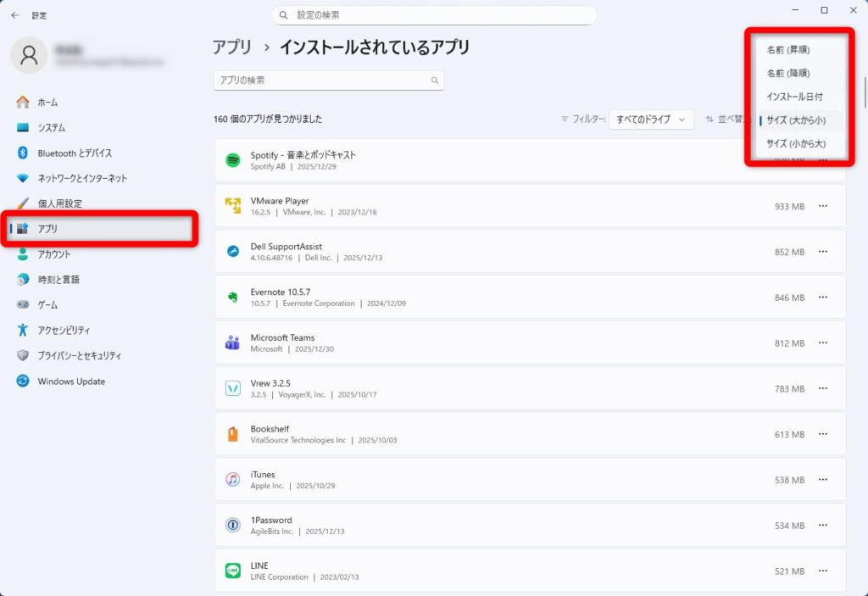This screenshot has width=868, height=596.
Task: Open more options for Dell SupportAssist
Action: (x=822, y=252)
